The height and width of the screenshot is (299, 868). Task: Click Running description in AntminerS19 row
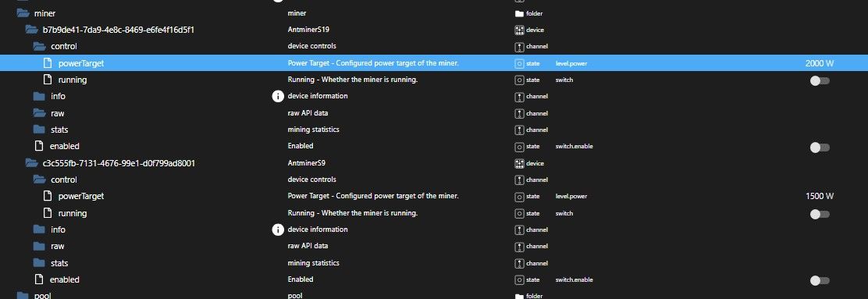coord(353,80)
